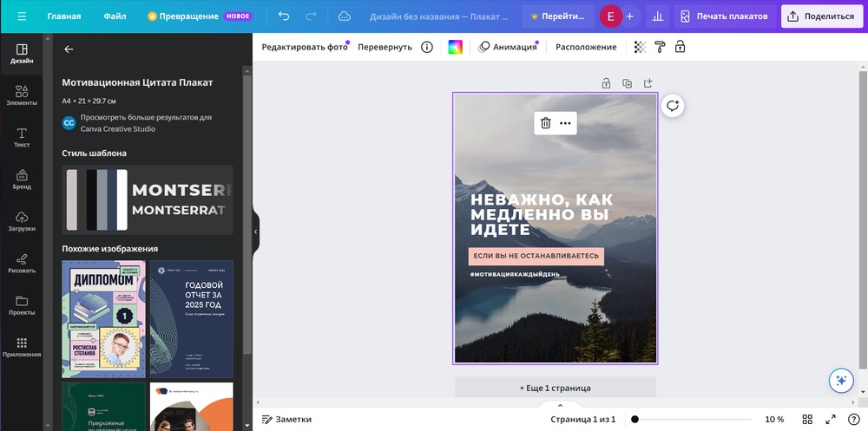Image resolution: width=868 pixels, height=431 pixels.
Task: Open the Расположение position panel
Action: (x=586, y=47)
